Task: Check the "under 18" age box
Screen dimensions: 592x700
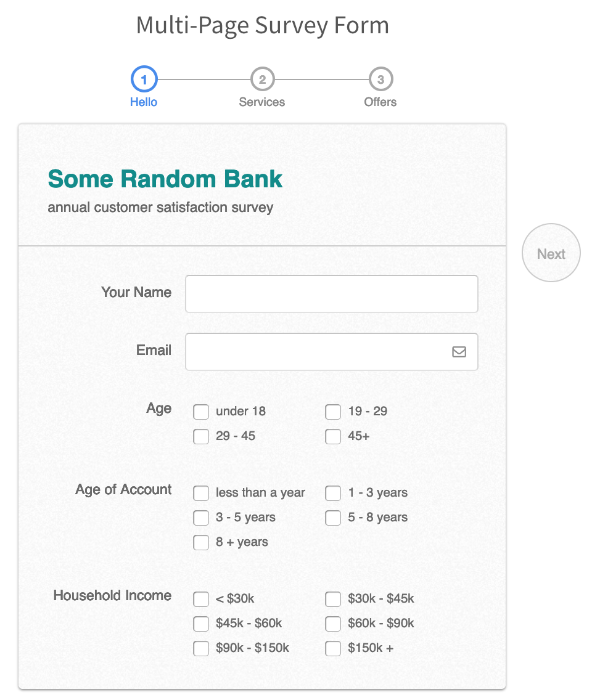Action: 201,412
